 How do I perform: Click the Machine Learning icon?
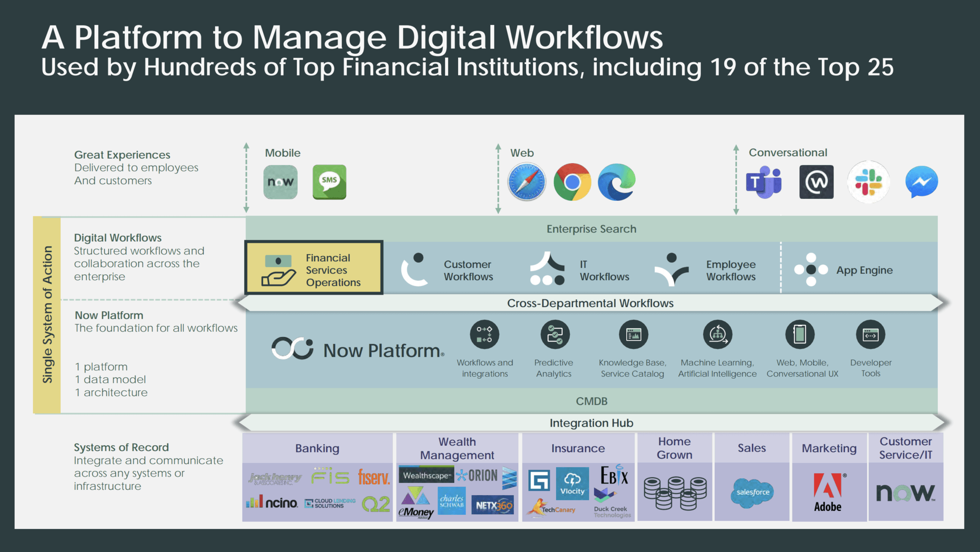(x=718, y=335)
